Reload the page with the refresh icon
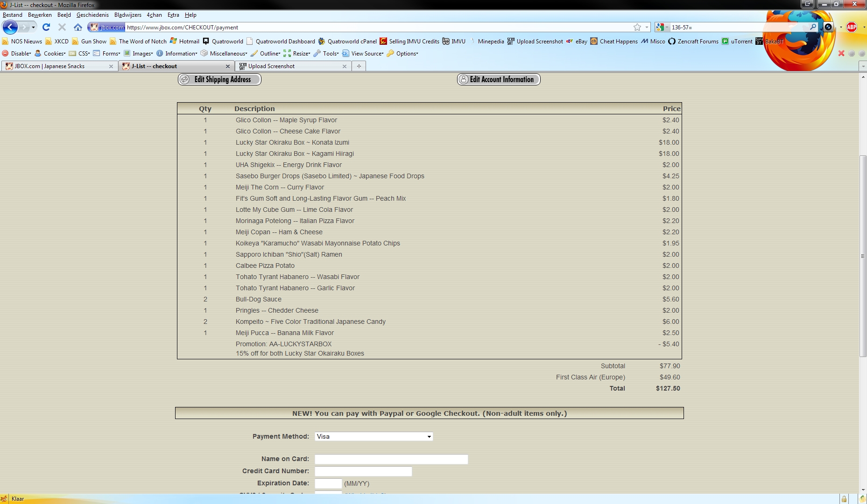The height and width of the screenshot is (504, 867). click(46, 27)
